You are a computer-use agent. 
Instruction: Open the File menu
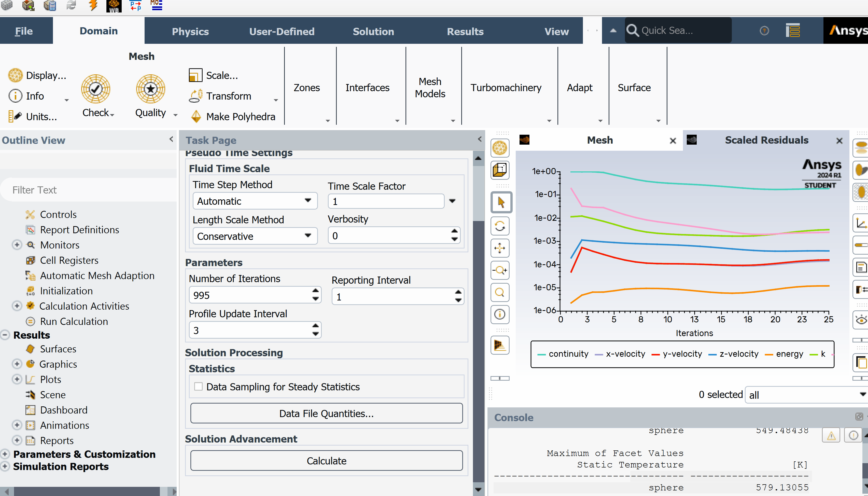24,31
